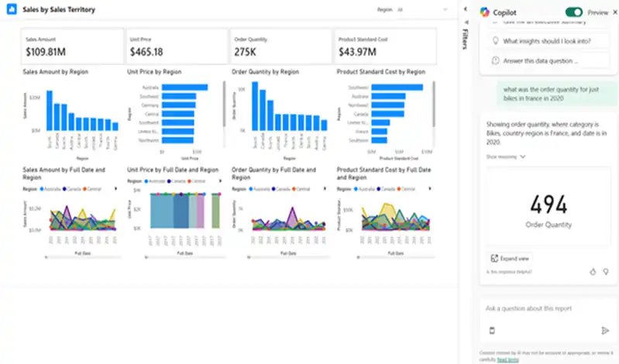The width and height of the screenshot is (619, 364).
Task: Click the Copilot logo icon
Action: click(484, 12)
